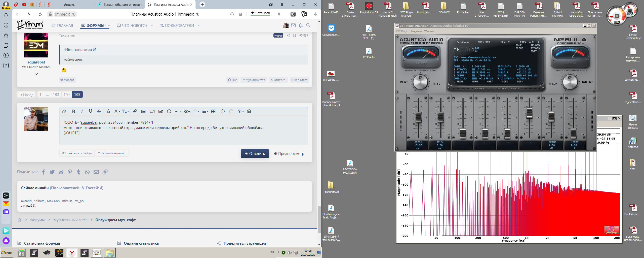Open the Rmmedia search magnifier icon
644x258 pixels.
(308, 25)
